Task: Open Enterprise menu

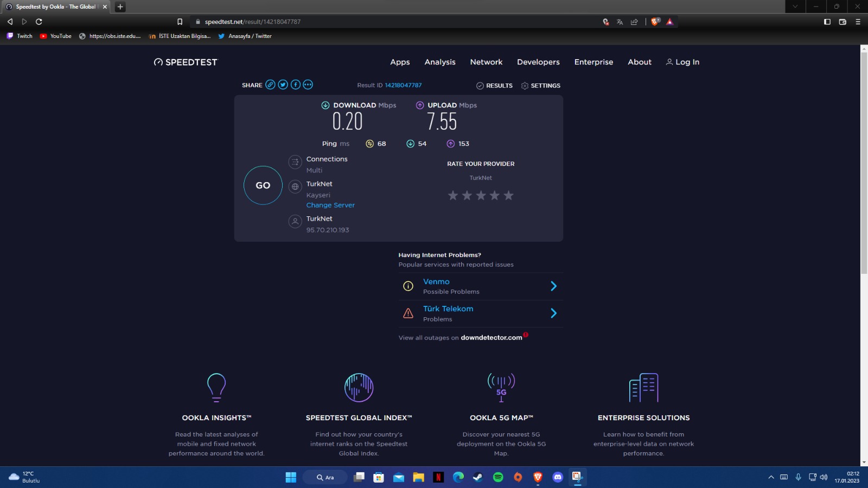Action: pos(593,62)
